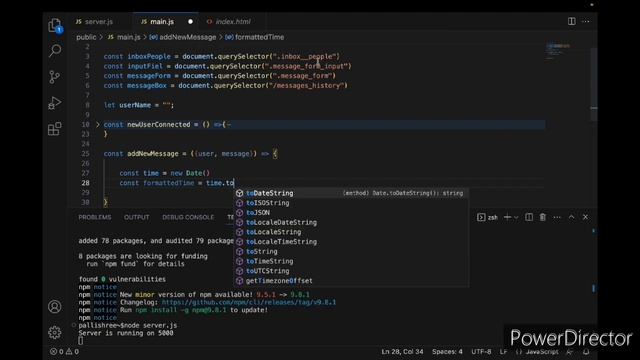The image size is (640, 360).
Task: Click the editor minimap
Action: click(558, 51)
